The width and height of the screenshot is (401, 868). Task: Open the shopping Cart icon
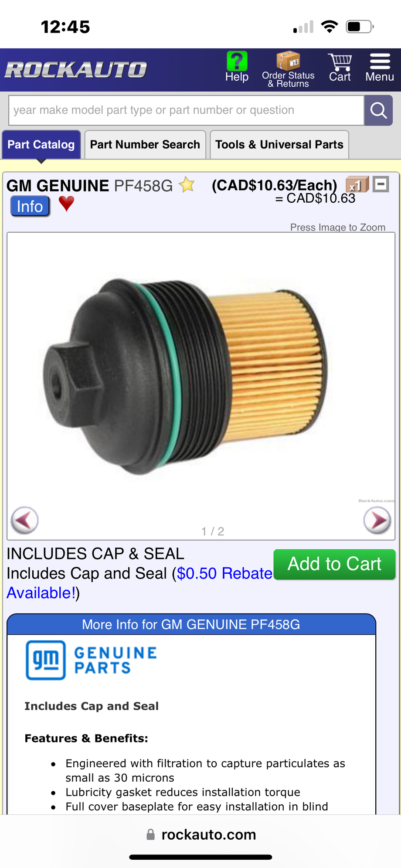[x=340, y=62]
